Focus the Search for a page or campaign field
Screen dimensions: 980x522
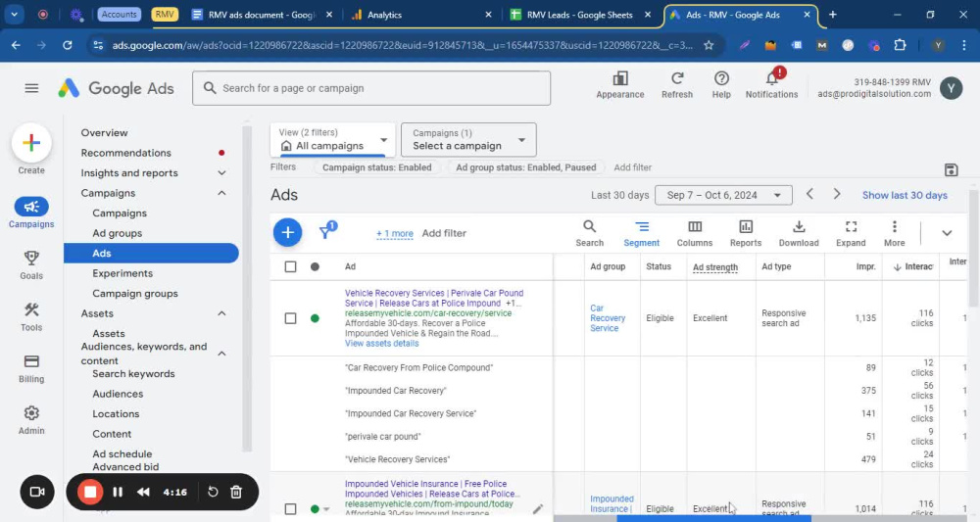371,89
